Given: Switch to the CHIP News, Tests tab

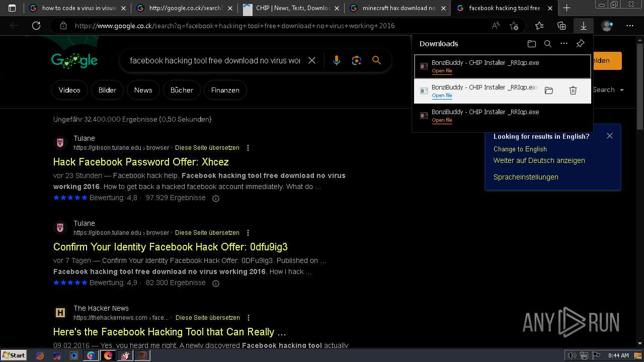Looking at the screenshot, I should pyautogui.click(x=291, y=8).
